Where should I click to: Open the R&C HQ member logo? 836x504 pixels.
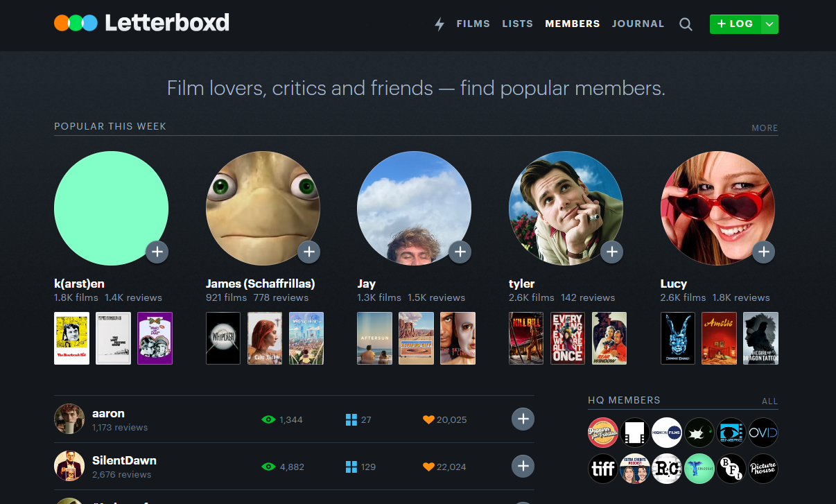point(667,469)
